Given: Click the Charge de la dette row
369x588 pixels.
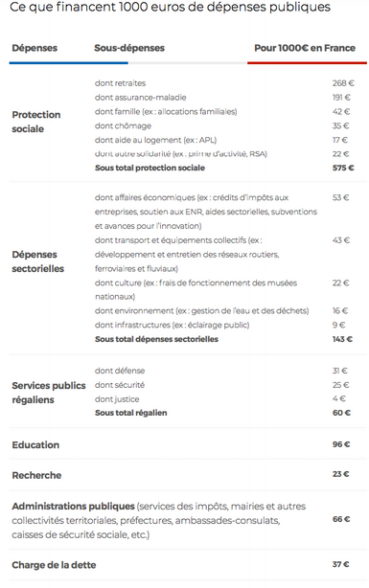Looking at the screenshot, I should (188, 565).
